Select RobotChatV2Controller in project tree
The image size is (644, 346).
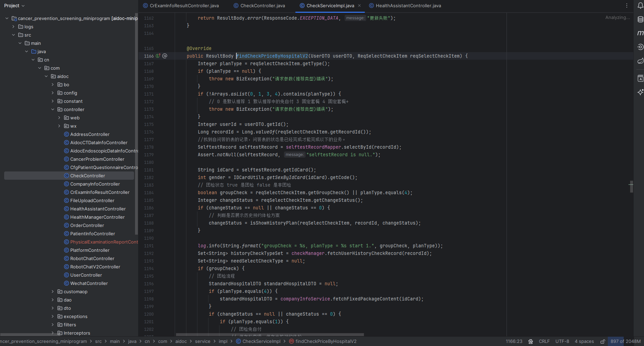pos(95,267)
